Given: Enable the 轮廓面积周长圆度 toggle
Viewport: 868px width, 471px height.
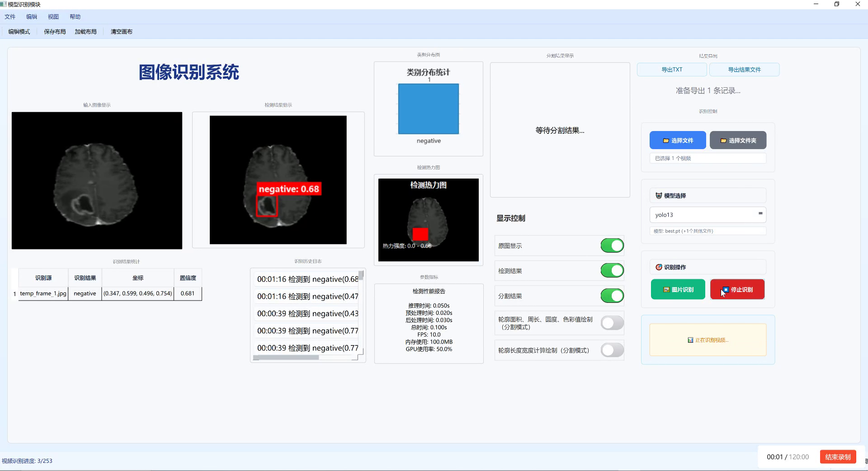Looking at the screenshot, I should coord(611,323).
